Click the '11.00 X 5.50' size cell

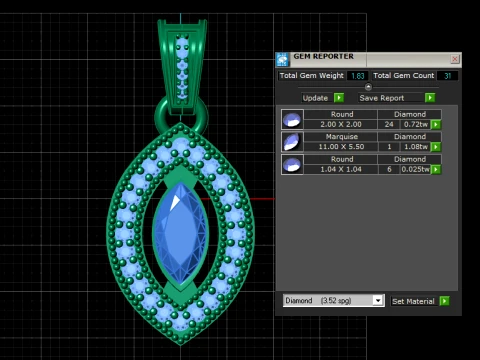point(341,147)
